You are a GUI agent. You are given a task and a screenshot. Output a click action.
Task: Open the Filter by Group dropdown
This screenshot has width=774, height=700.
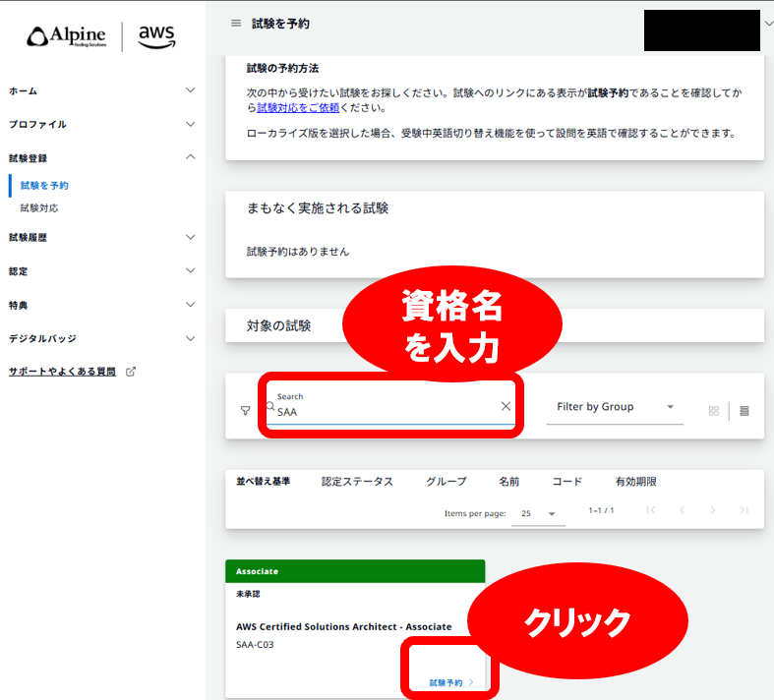pos(615,407)
